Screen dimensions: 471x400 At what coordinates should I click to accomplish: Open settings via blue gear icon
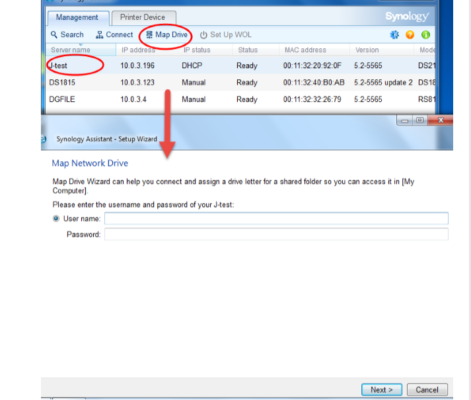(x=394, y=35)
